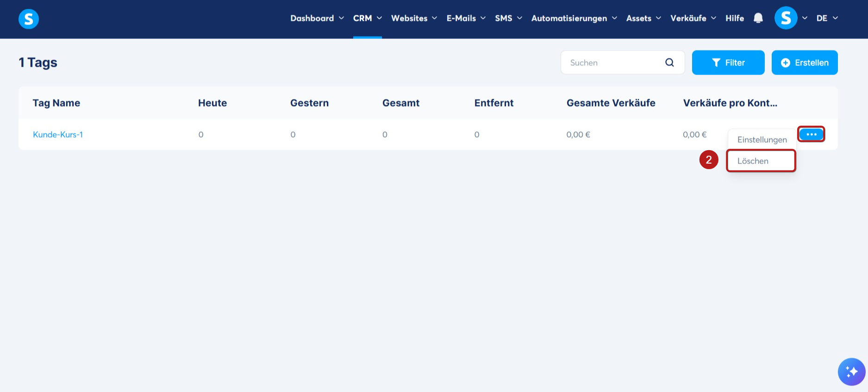Open the Automatisierungen dropdown

click(574, 18)
